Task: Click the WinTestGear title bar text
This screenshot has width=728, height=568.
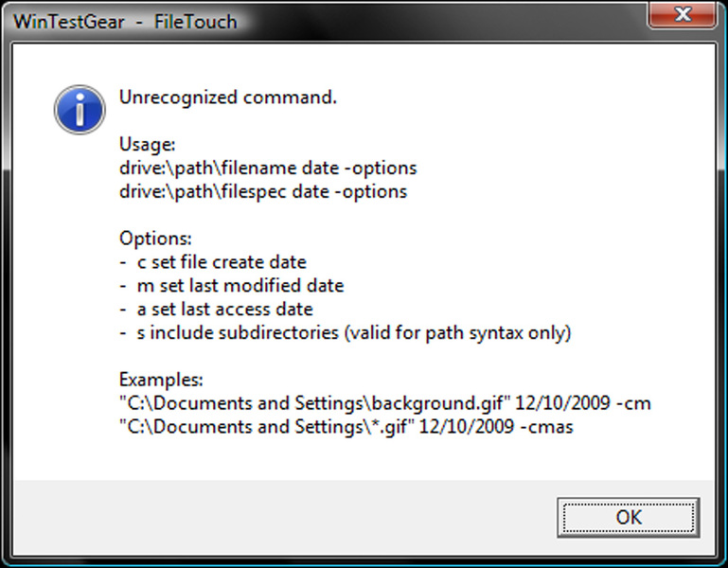Action: click(x=69, y=22)
